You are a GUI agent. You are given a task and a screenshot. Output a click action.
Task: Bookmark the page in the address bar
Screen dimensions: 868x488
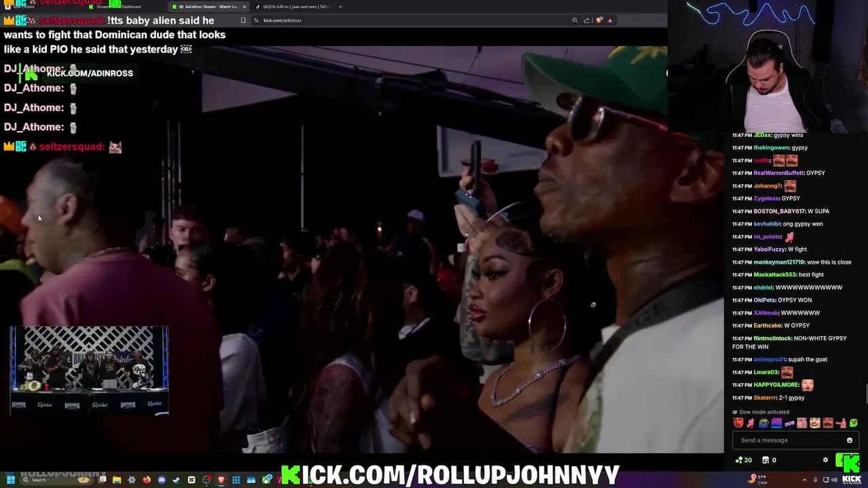pyautogui.click(x=243, y=20)
